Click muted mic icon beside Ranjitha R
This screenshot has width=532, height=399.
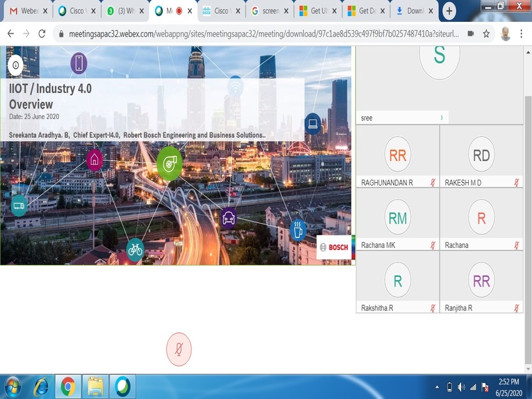pyautogui.click(x=517, y=308)
